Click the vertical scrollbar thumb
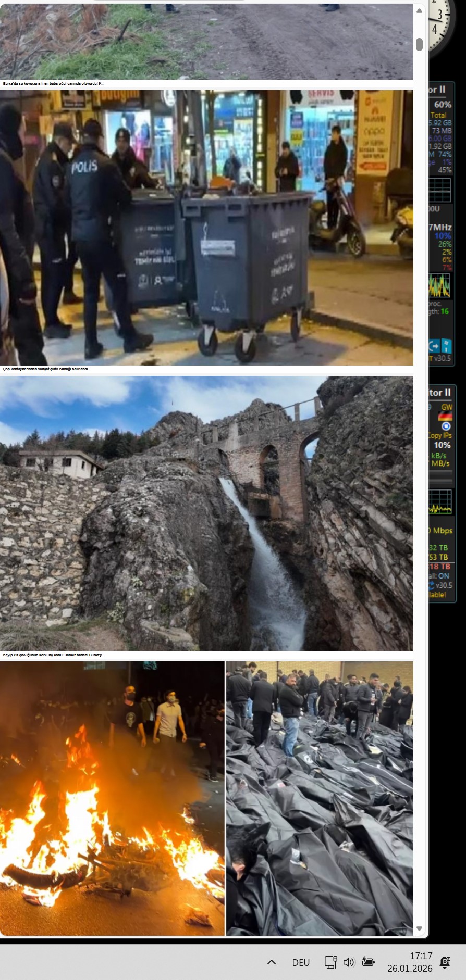The image size is (466, 980). pos(419,45)
